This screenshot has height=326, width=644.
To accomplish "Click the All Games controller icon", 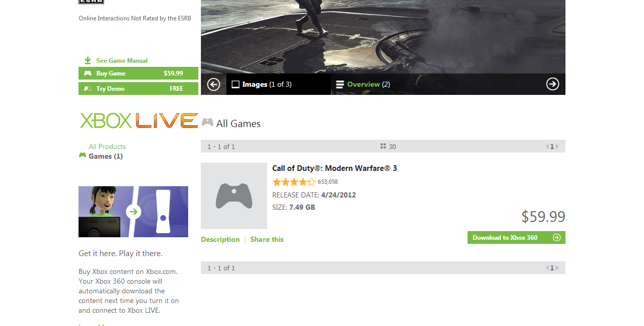I will click(207, 122).
